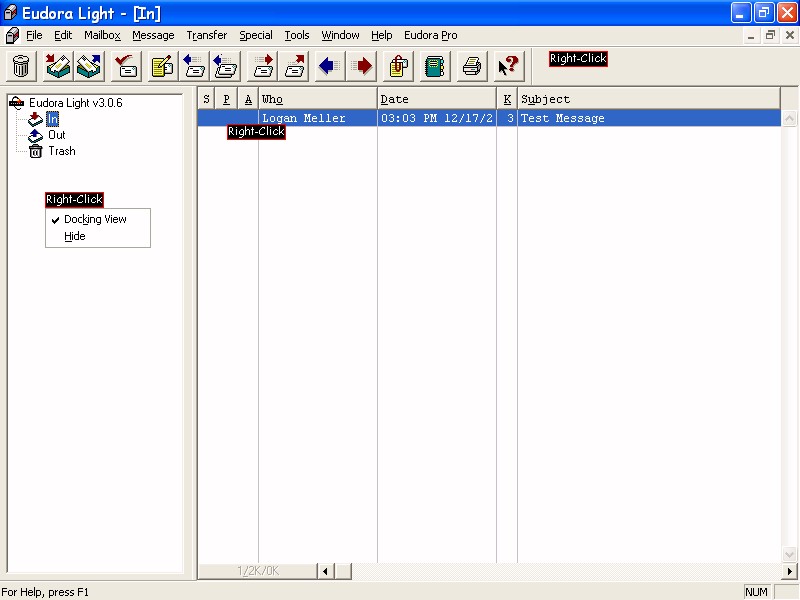Close the inner In mailbox window
This screenshot has height=600, width=800.
tap(790, 35)
